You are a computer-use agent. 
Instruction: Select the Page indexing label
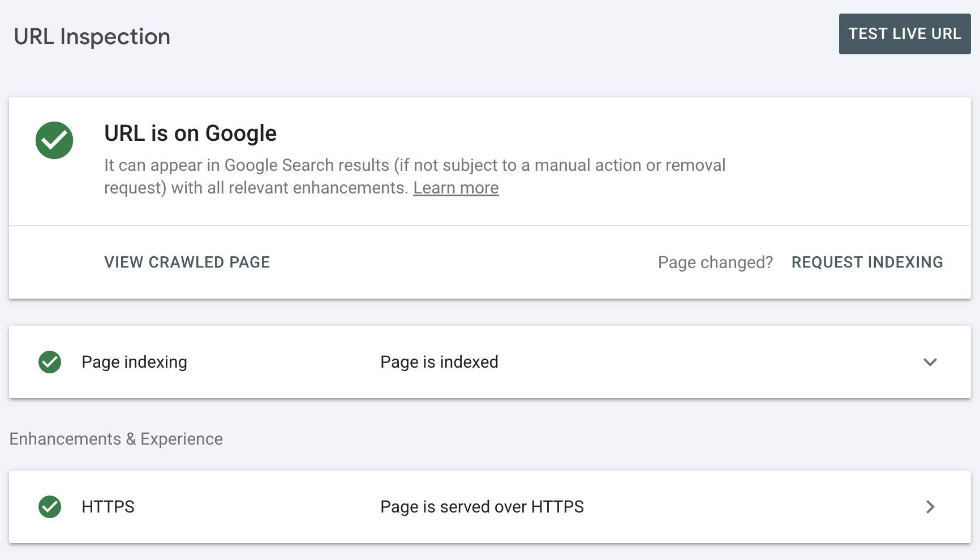click(x=134, y=362)
